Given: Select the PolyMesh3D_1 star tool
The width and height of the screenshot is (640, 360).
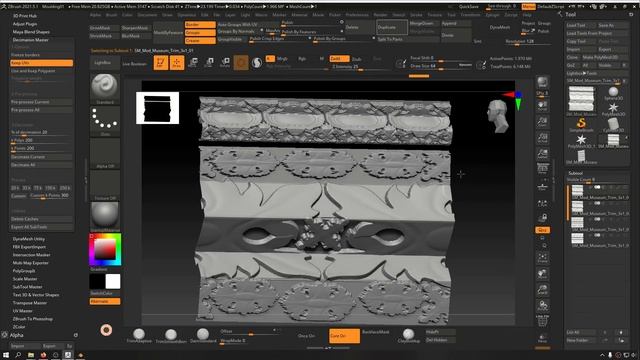Looking at the screenshot, I should [x=581, y=141].
